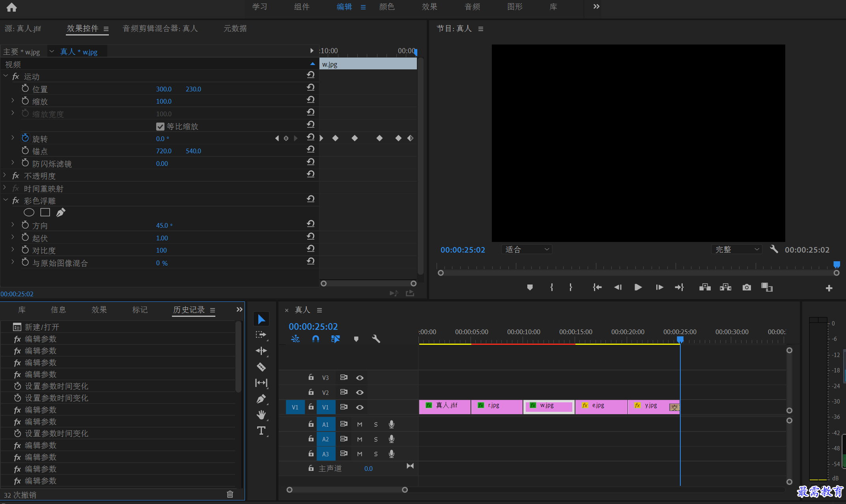
Task: Hide track V3 output eye
Action: pyautogui.click(x=360, y=378)
